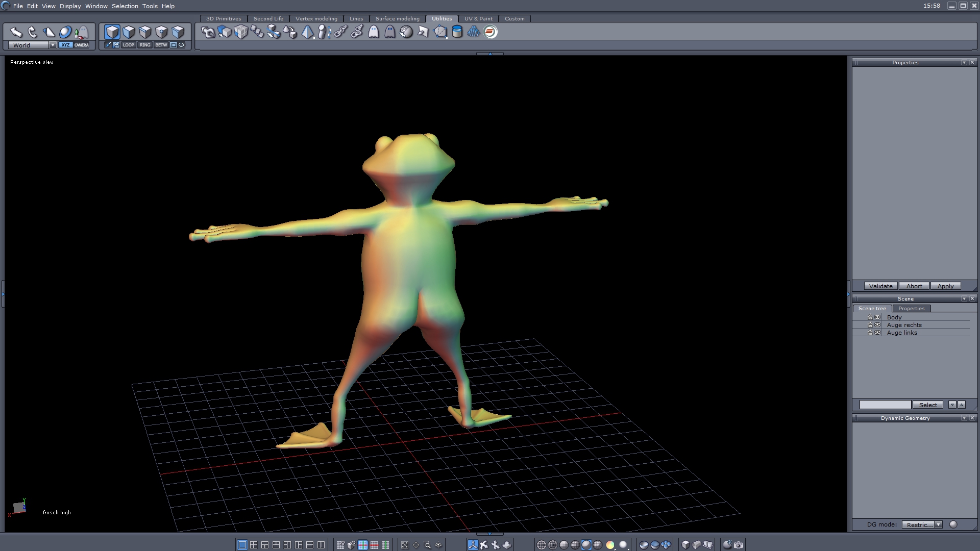Click the scene search input field
This screenshot has width=980, height=551.
(x=885, y=405)
